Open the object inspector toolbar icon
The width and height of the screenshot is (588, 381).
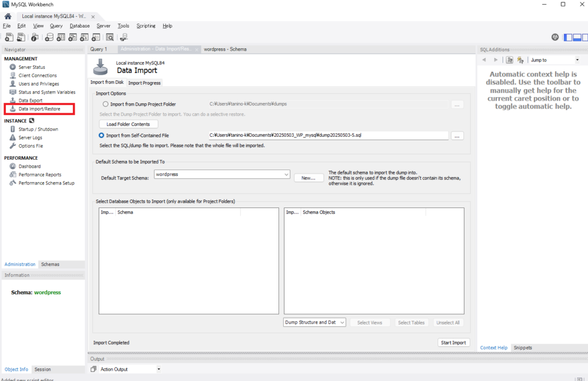pos(35,37)
